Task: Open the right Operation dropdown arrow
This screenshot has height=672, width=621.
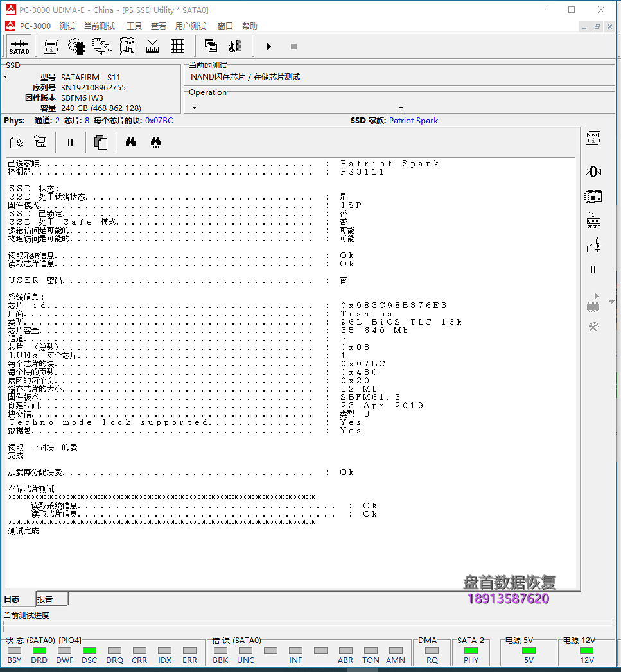Action: coord(401,108)
